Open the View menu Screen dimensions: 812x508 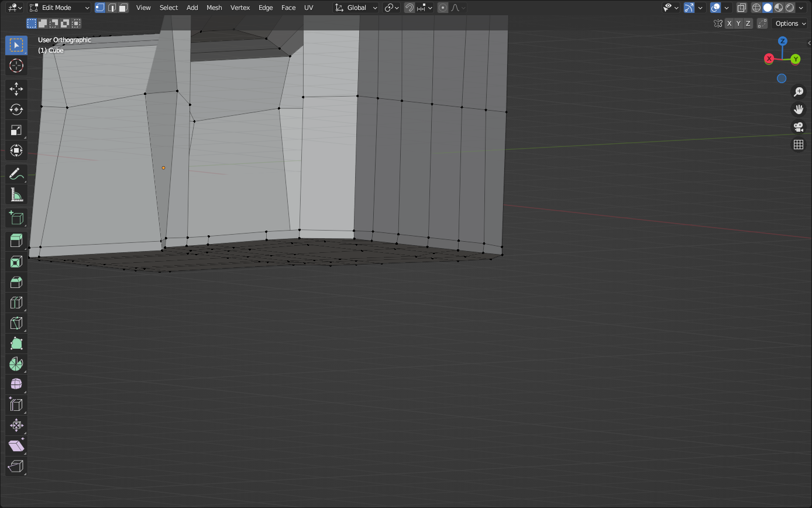pos(143,8)
